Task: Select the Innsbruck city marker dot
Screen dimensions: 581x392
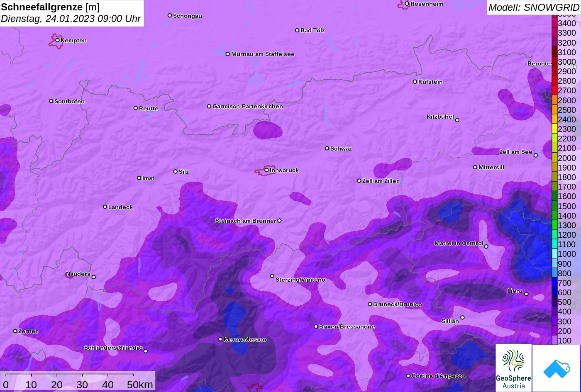Action: (266, 170)
